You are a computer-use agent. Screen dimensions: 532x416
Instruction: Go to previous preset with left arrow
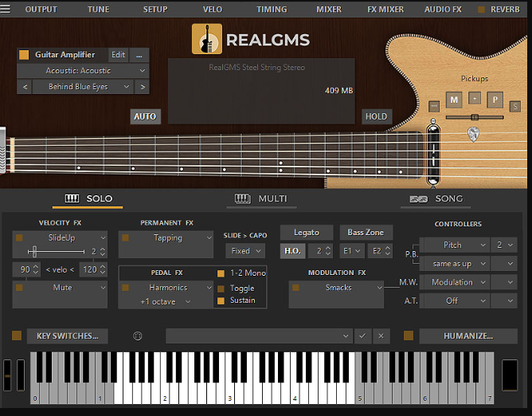click(25, 87)
